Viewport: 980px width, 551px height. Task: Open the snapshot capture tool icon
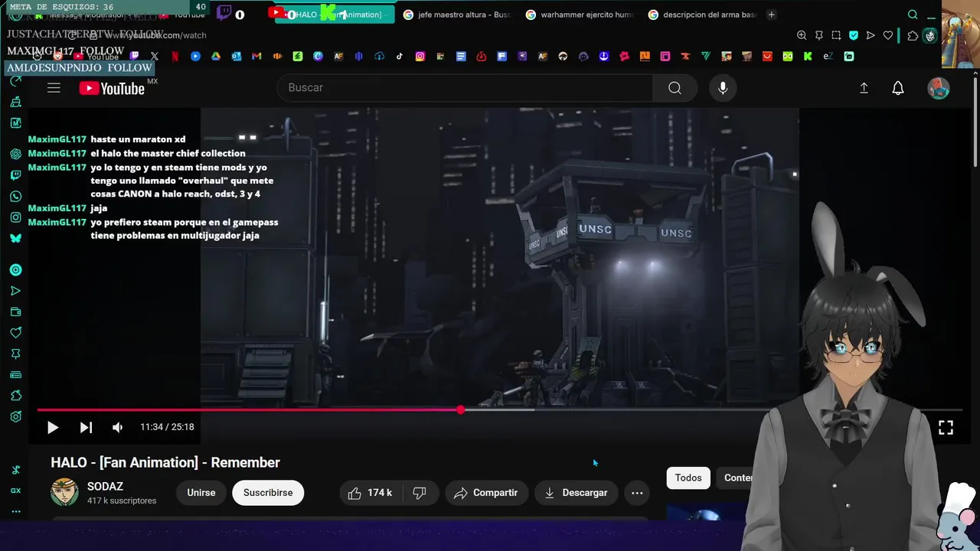click(x=836, y=35)
